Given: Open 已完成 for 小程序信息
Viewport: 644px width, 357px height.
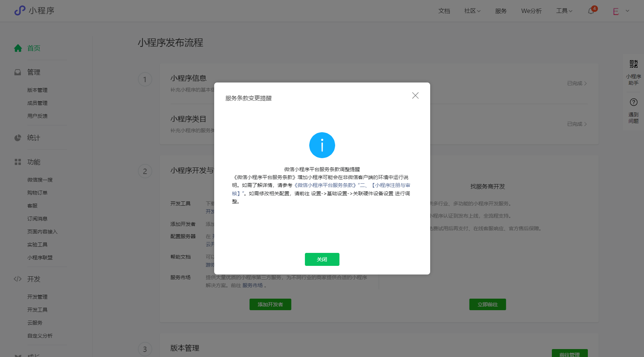Looking at the screenshot, I should (577, 83).
